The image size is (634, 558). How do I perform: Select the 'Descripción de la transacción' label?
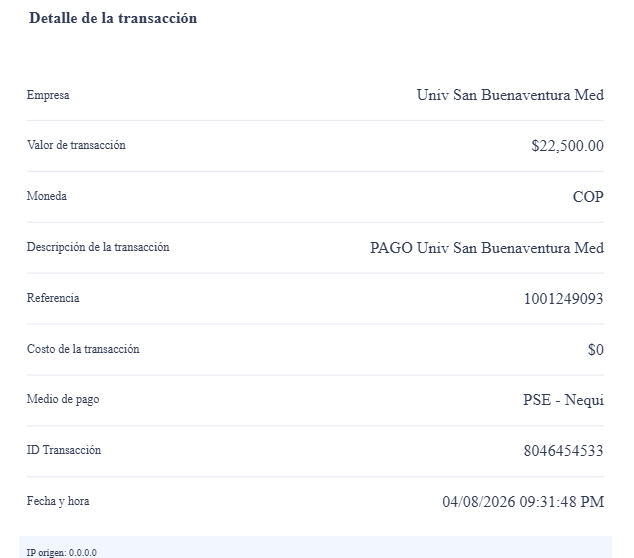click(x=98, y=247)
